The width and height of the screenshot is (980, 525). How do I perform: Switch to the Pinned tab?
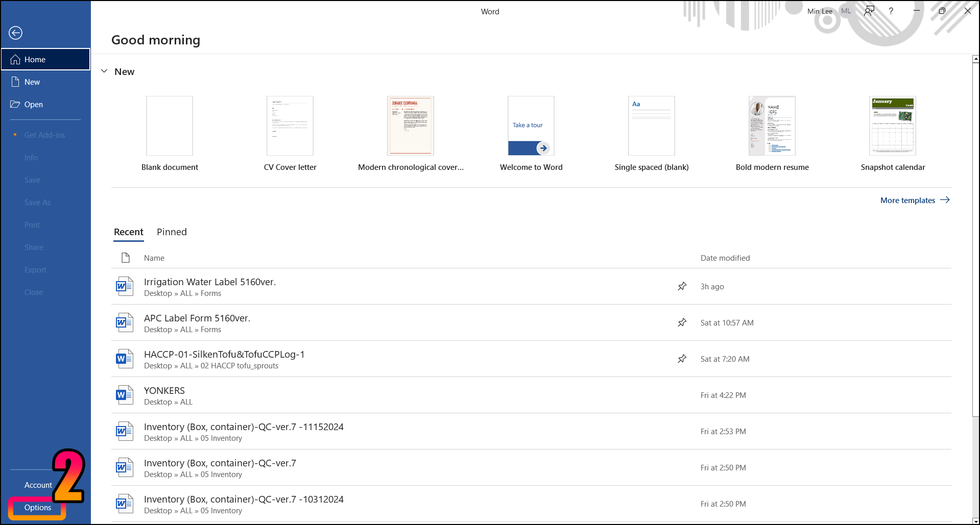172,232
